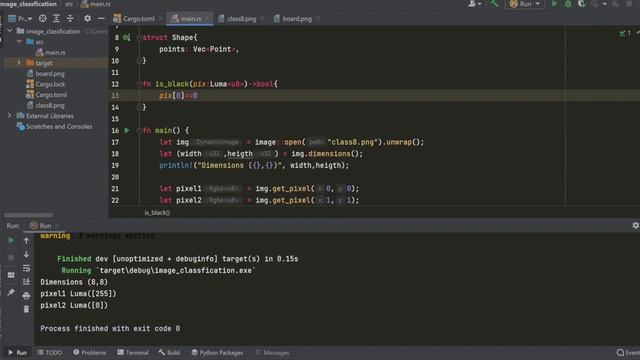Collapse the image_classfication project root
The width and height of the screenshot is (640, 360).
click(x=10, y=31)
